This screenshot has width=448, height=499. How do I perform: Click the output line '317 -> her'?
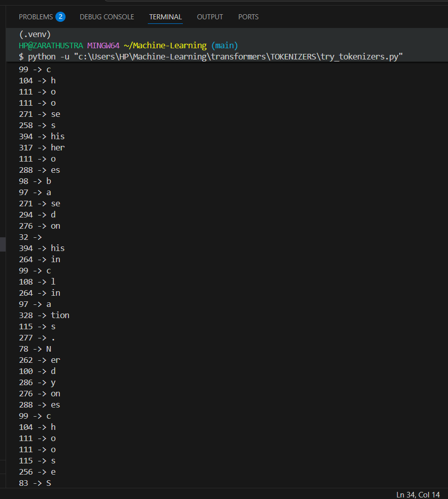[x=42, y=148]
